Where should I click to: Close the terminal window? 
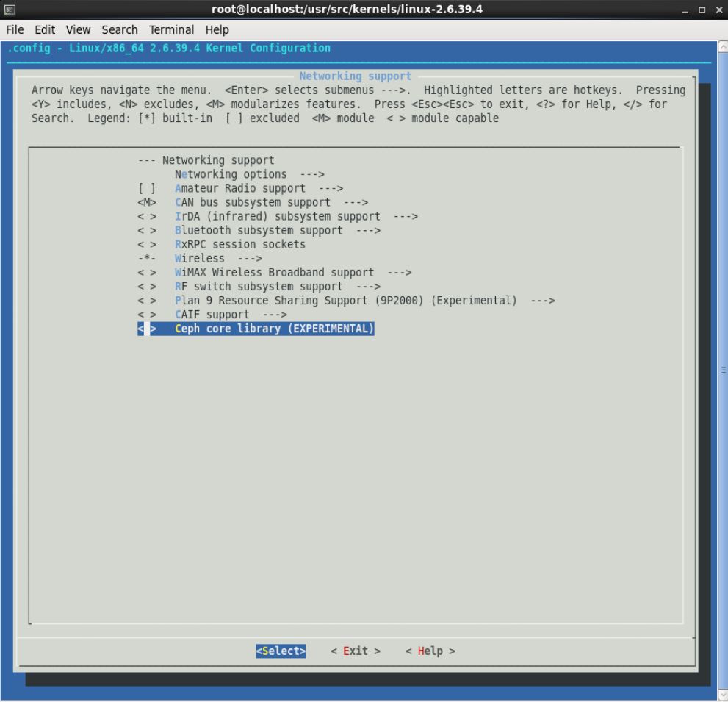tap(719, 10)
